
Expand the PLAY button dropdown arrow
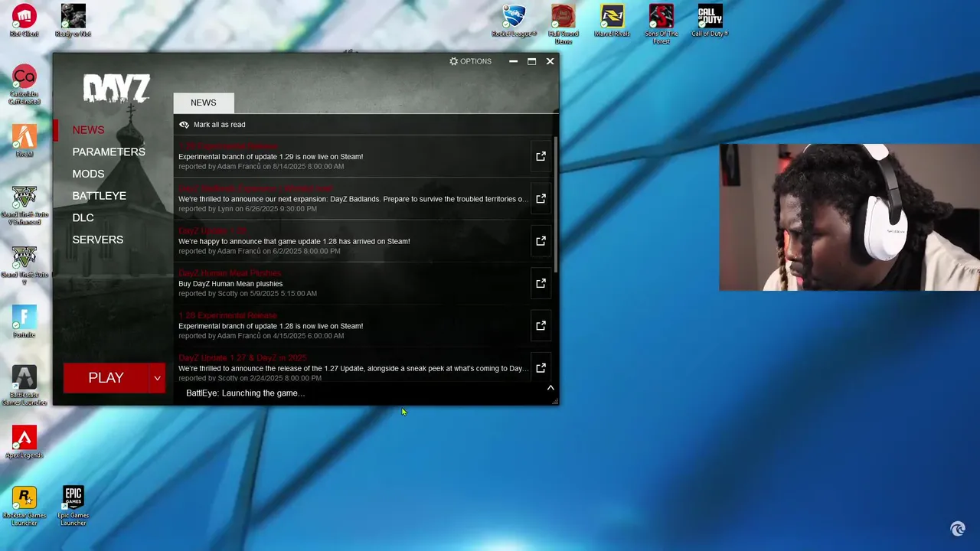[157, 378]
